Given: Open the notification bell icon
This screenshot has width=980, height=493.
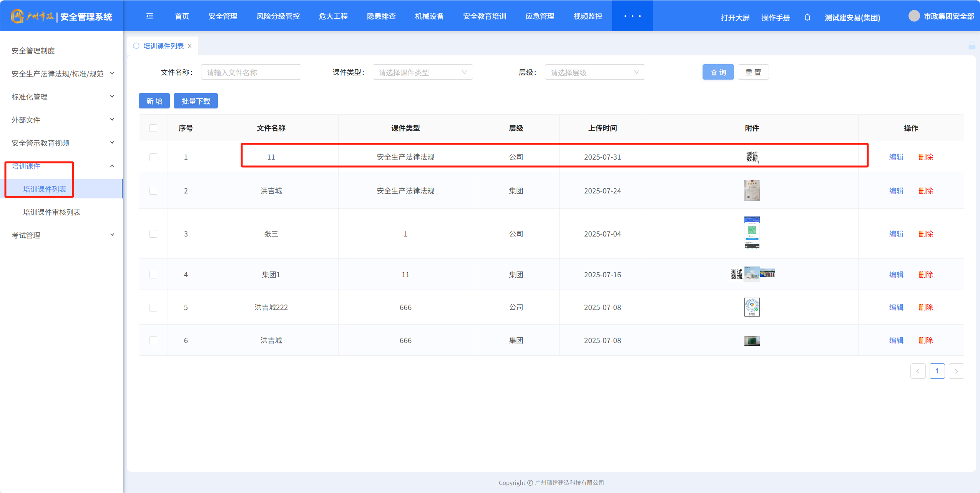Looking at the screenshot, I should click(x=807, y=18).
